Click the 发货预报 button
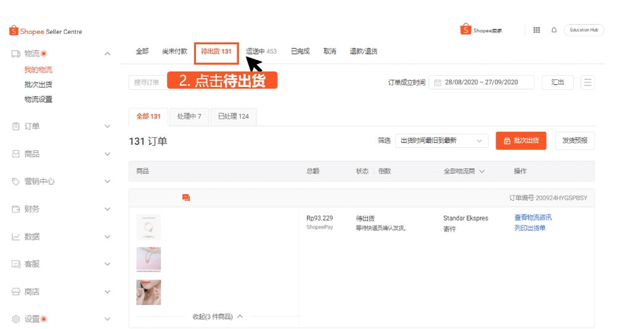644x329 pixels. 574,141
